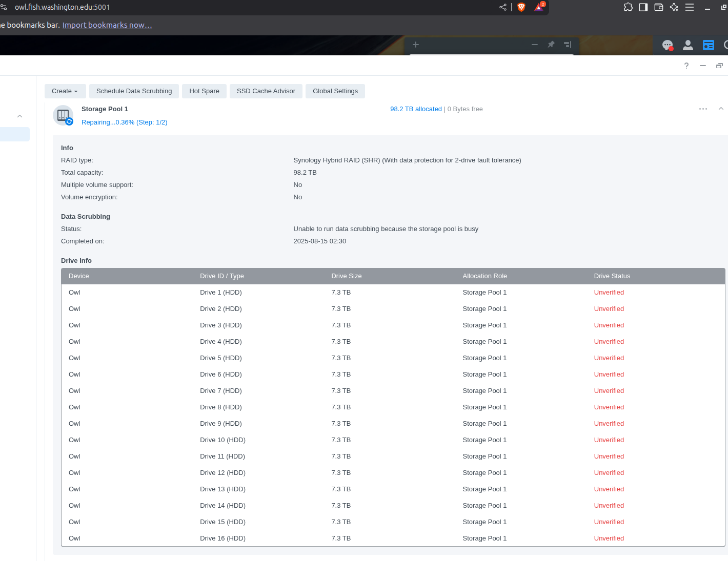Pin the DSM widget panel

pos(551,45)
